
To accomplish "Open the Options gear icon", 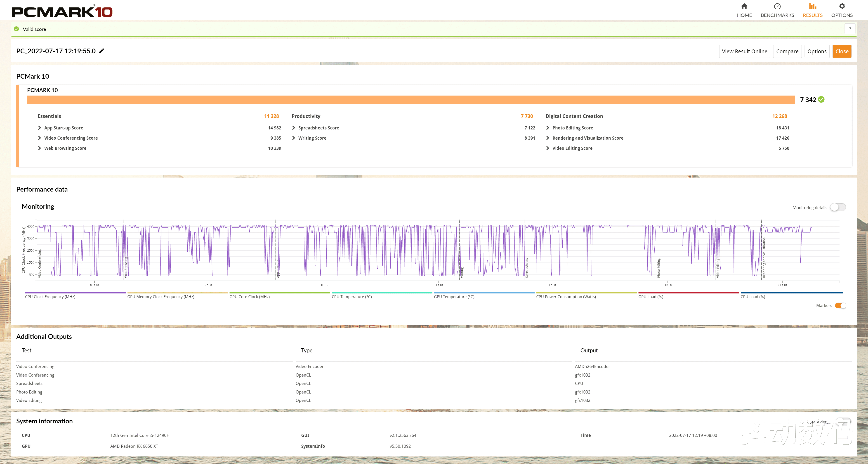I will pos(842,6).
